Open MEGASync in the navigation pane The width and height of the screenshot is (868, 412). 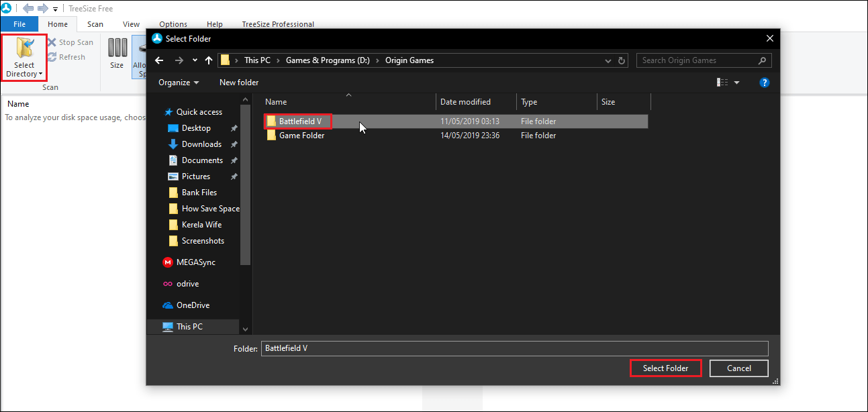coord(189,262)
